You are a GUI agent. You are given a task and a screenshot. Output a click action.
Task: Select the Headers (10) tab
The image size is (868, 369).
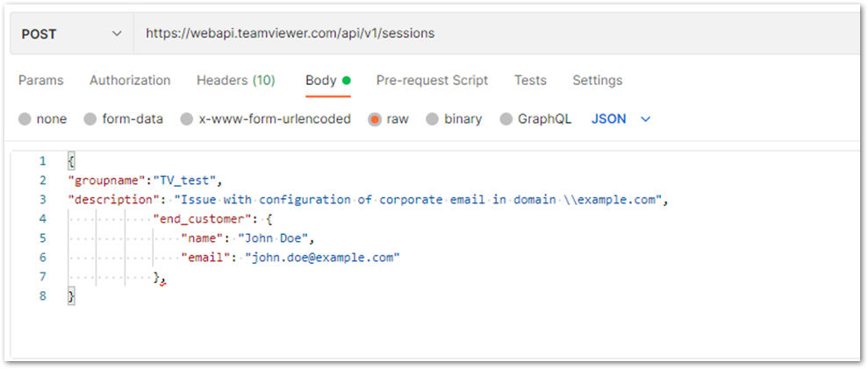(236, 81)
